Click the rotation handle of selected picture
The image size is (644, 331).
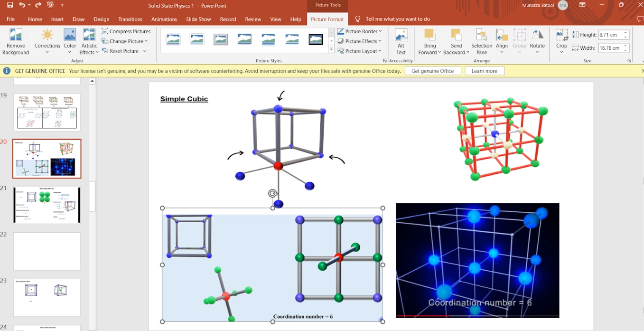(x=272, y=193)
